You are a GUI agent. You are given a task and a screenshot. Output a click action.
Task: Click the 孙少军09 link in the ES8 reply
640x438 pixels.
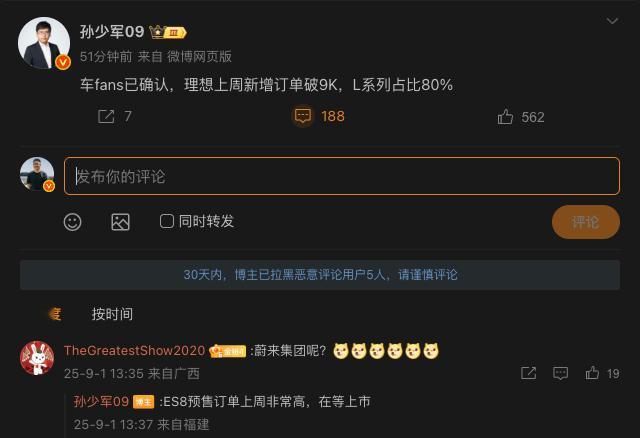[101, 402]
